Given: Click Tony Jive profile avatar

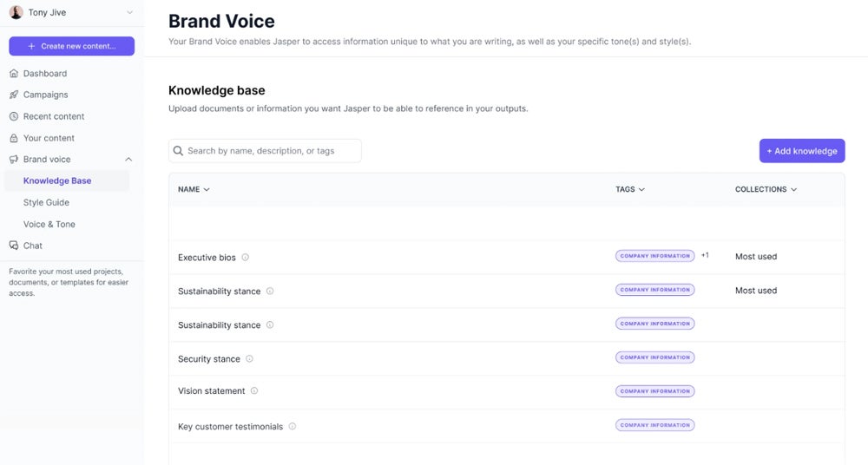Looking at the screenshot, I should point(16,12).
